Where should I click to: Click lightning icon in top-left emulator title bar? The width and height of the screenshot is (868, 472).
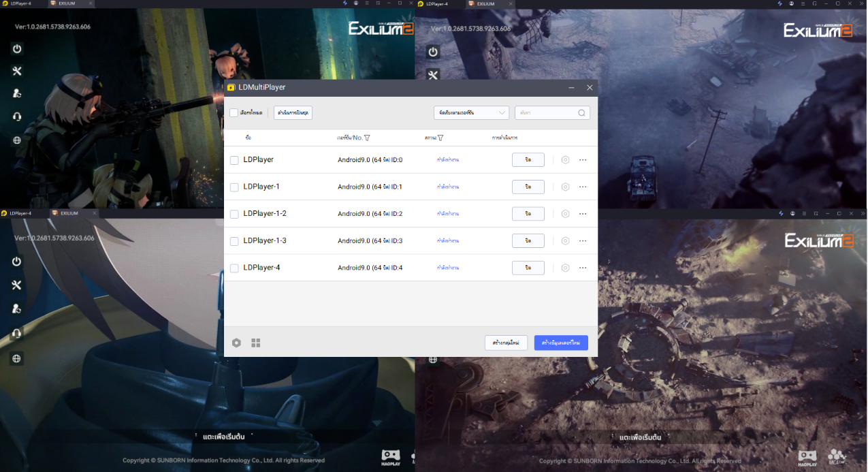345,3
